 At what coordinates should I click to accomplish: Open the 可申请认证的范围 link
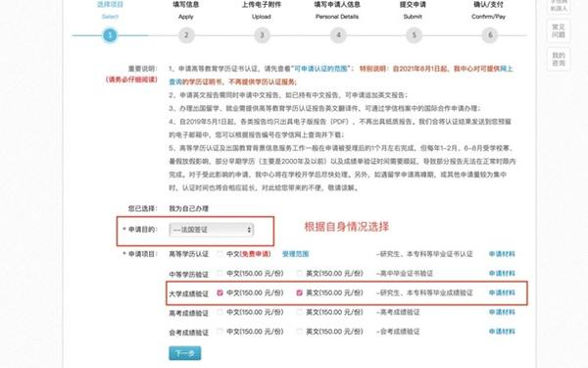tap(320, 69)
